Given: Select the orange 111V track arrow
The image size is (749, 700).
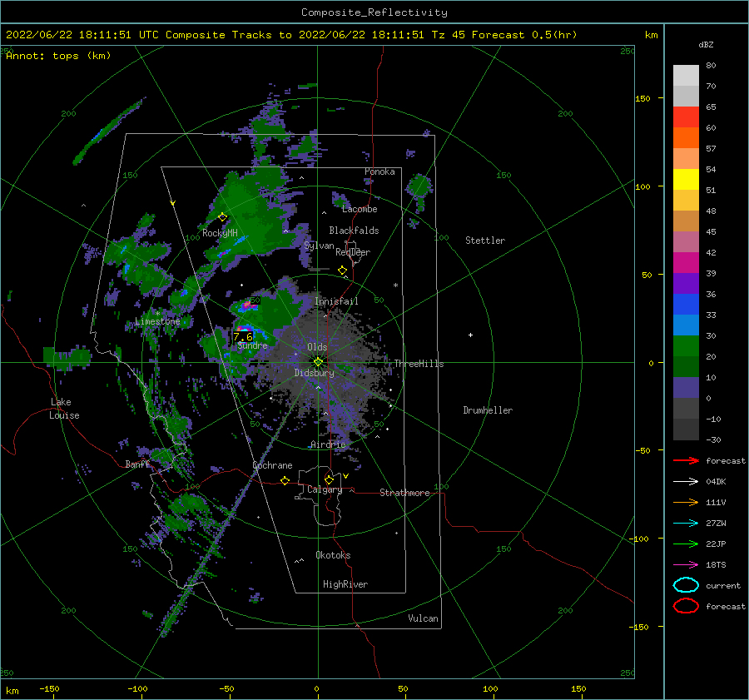Looking at the screenshot, I should pos(686,502).
